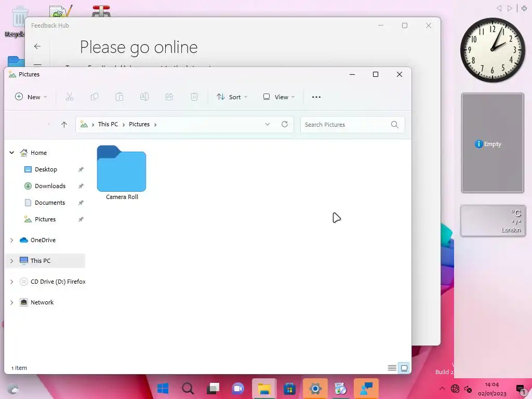This screenshot has width=532, height=399.
Task: Click the search magnifier in Explorer
Action: coord(395,125)
